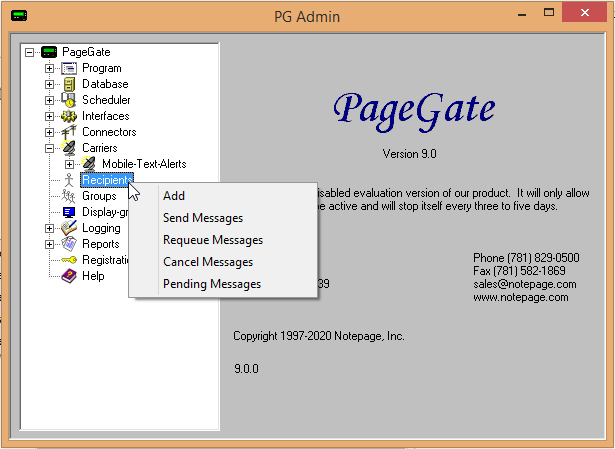The height and width of the screenshot is (449, 615).
Task: Click the Connectors utility pole icon
Action: point(69,132)
